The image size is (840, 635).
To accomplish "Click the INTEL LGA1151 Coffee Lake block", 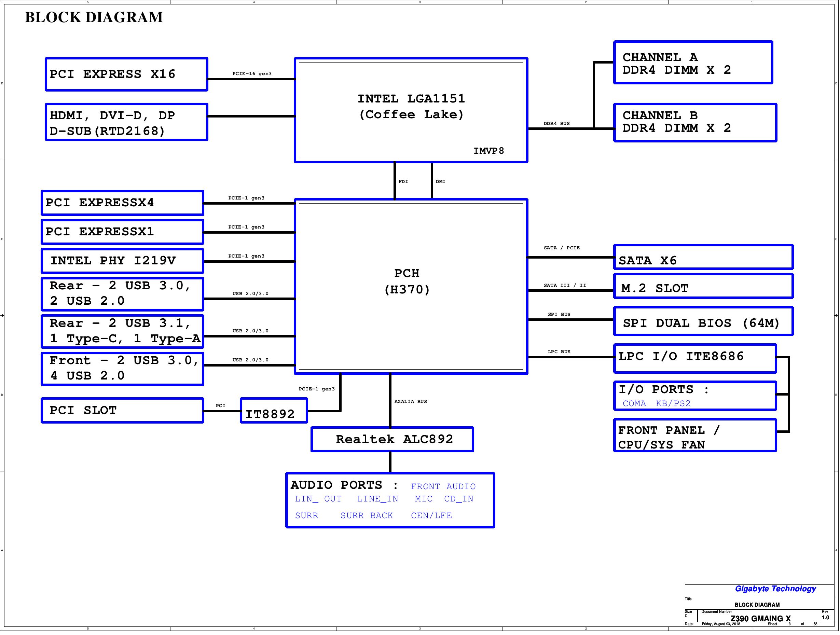I will pos(411,110).
